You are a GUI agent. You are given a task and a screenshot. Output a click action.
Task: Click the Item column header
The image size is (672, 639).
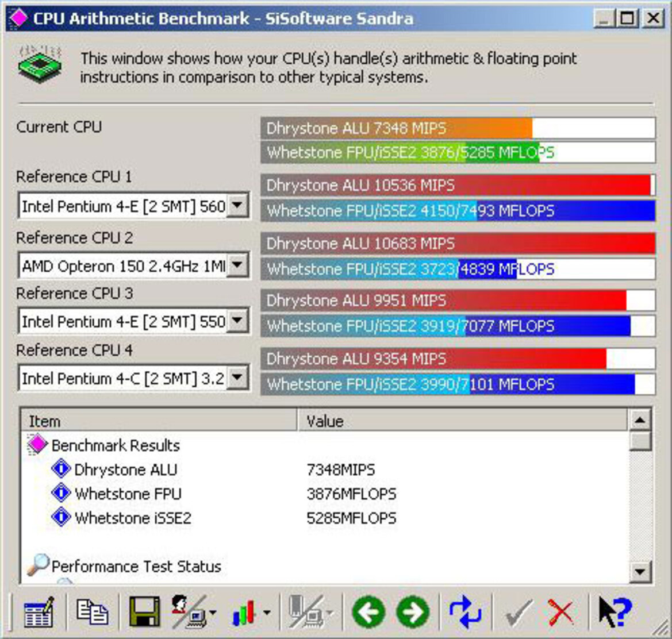pyautogui.click(x=159, y=421)
